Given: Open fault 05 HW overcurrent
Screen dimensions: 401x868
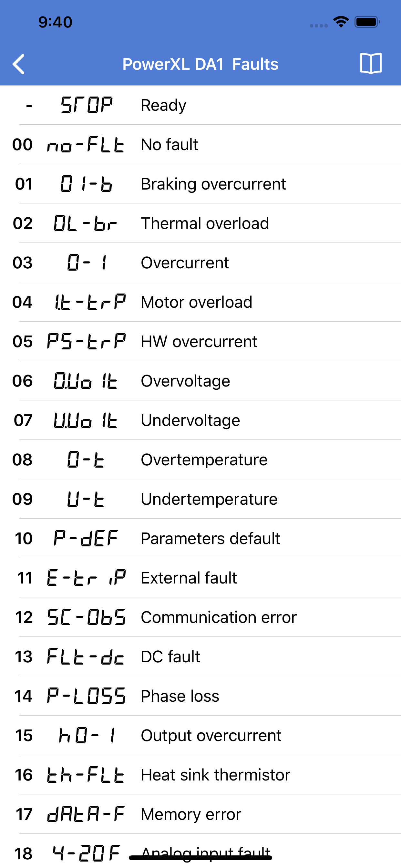Looking at the screenshot, I should pyautogui.click(x=200, y=341).
